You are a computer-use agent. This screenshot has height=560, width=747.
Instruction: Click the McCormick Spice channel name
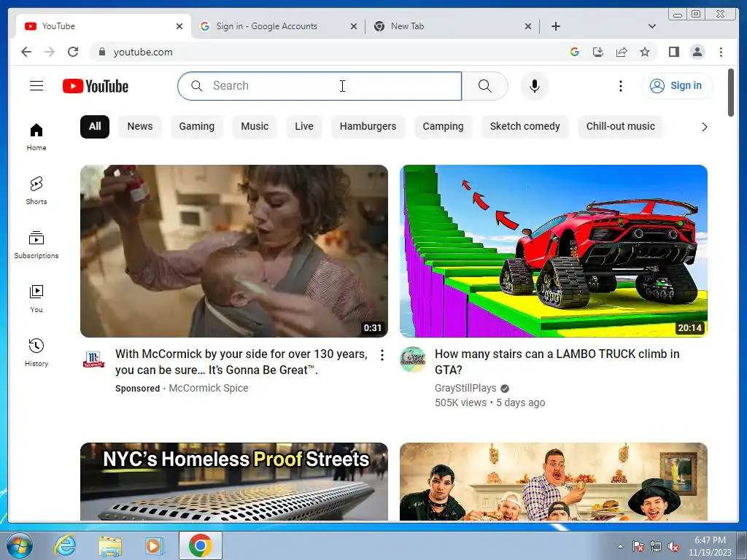[209, 388]
